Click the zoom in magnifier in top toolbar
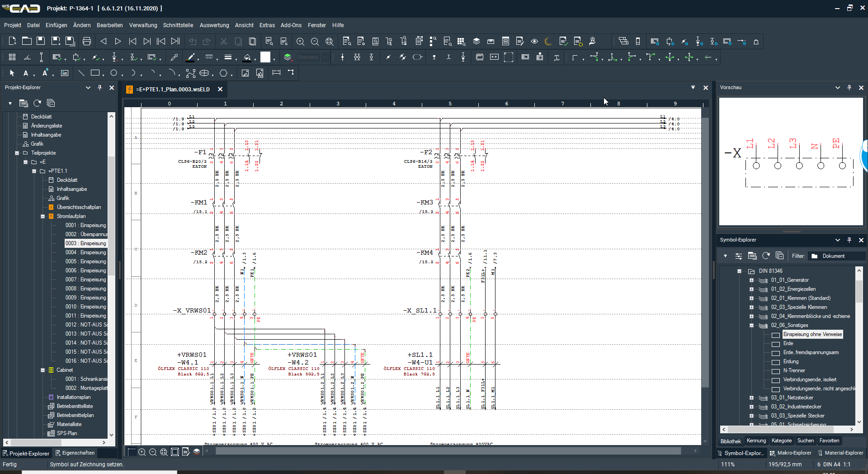 click(300, 42)
